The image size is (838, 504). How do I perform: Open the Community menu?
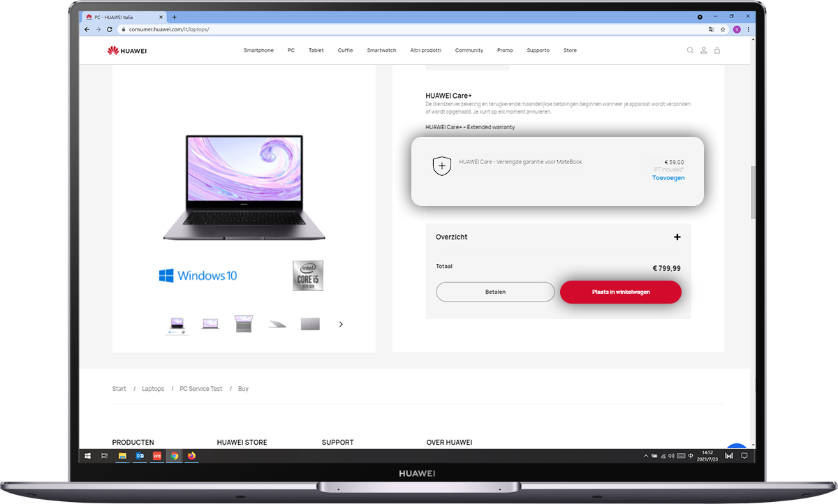pyautogui.click(x=469, y=50)
